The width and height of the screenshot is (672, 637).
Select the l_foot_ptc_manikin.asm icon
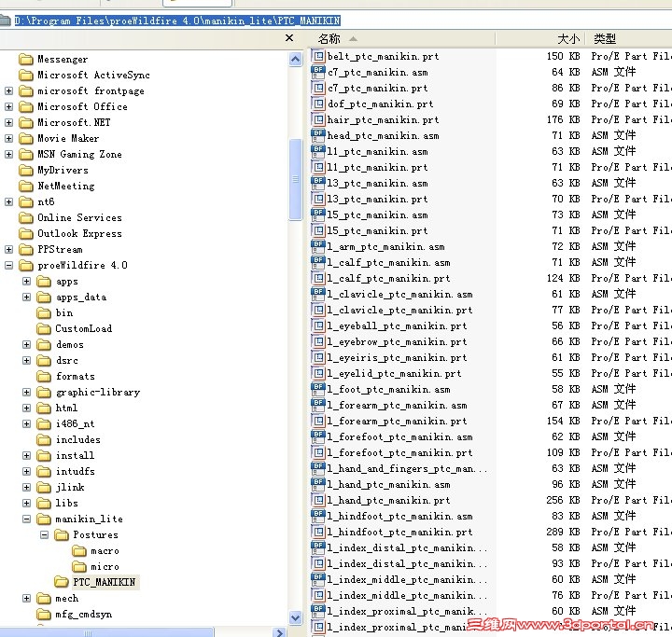point(318,389)
